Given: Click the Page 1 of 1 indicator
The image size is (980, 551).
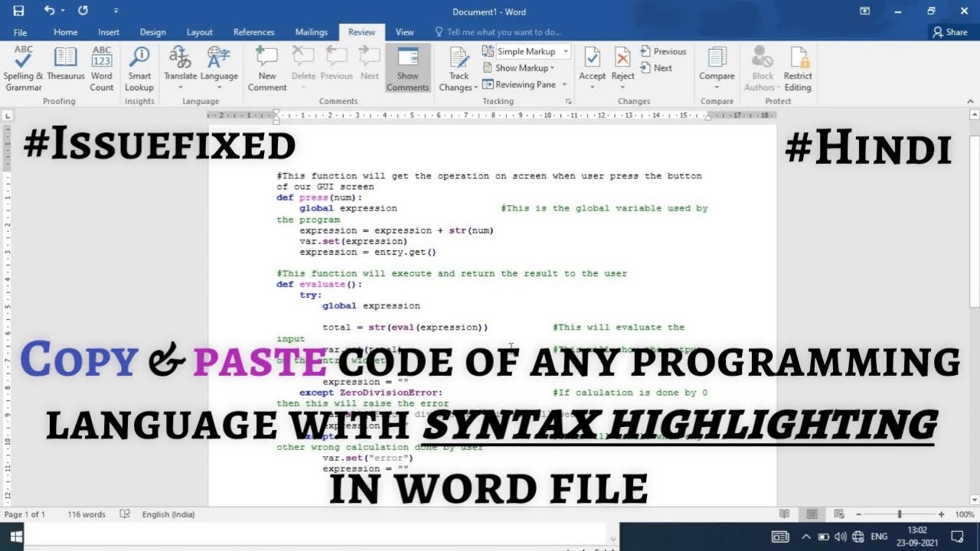Looking at the screenshot, I should pos(25,514).
